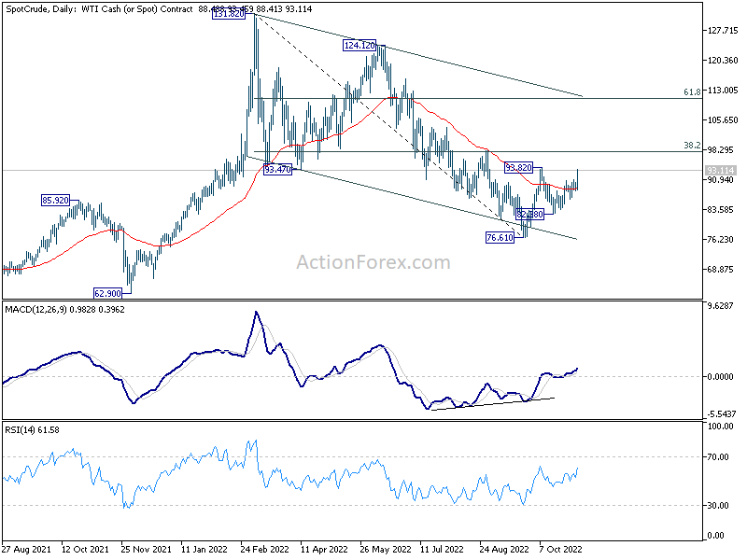Click the SpotCrude Daily chart title

click(x=99, y=9)
